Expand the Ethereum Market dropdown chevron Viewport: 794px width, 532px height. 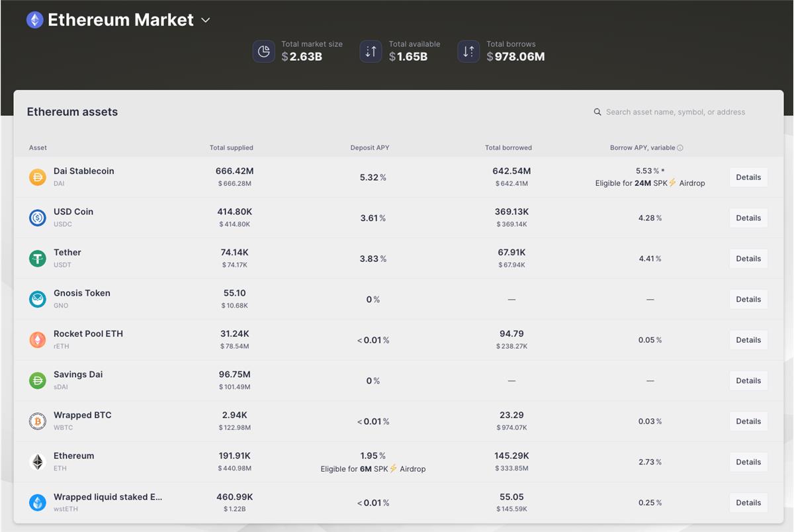[206, 21]
